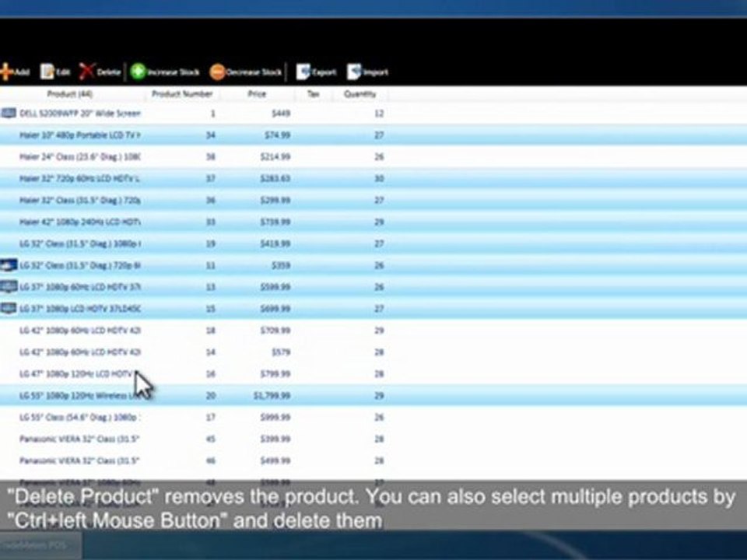The image size is (747, 560).
Task: Click thumbnail of LG 37" 1080p 60Hz product
Action: coord(9,287)
